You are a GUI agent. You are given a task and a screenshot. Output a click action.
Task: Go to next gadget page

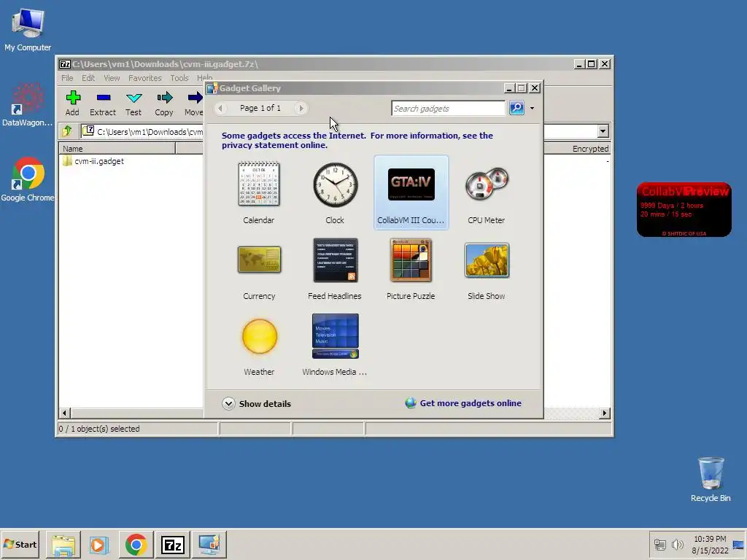(301, 108)
